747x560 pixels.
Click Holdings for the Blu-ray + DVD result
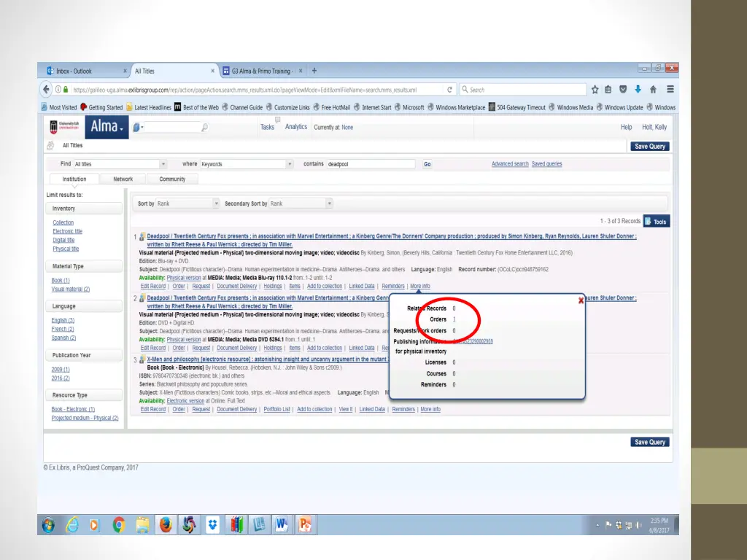coord(273,286)
